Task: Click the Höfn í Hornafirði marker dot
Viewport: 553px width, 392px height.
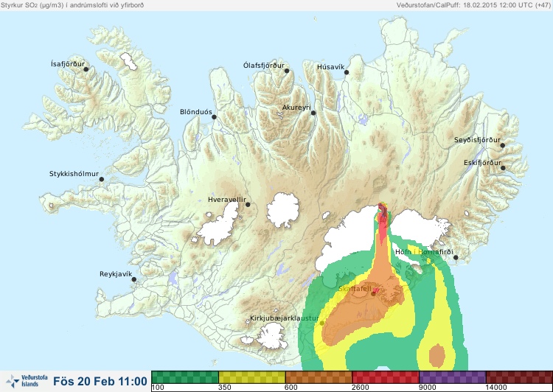Action: click(456, 258)
